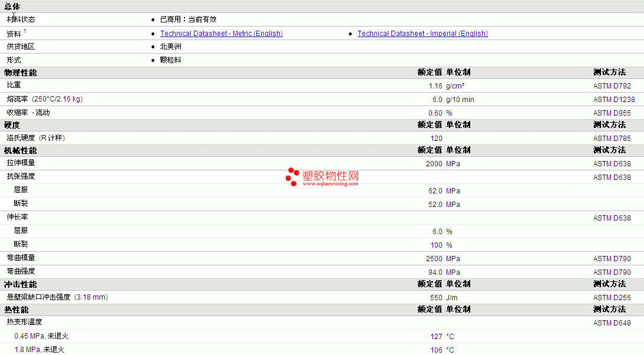644x355 pixels.
Task: Click the 热变形温度 row label
Action: coord(24,322)
